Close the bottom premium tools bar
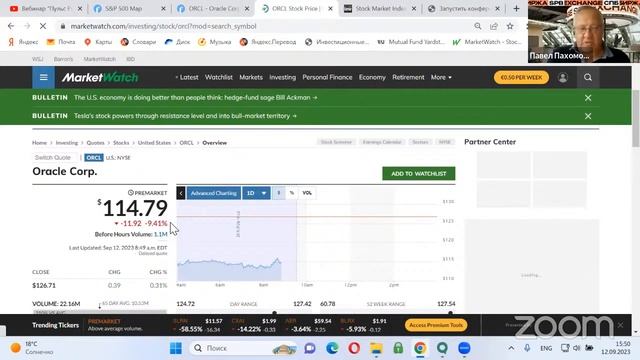Viewport: 640px width, 360px height. 620,325
